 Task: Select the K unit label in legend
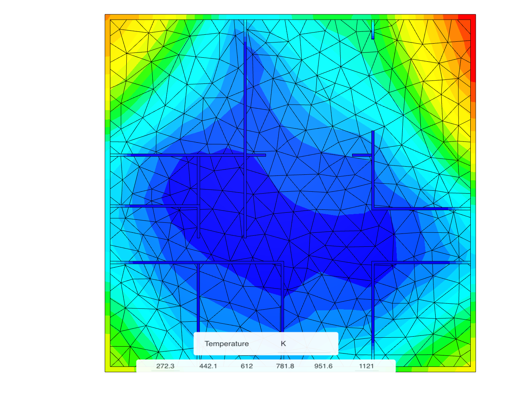coord(284,344)
